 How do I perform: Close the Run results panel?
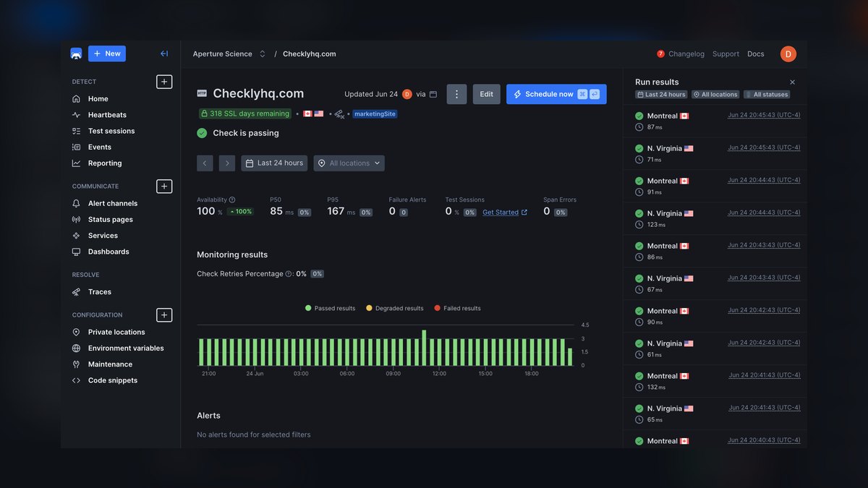coord(792,82)
